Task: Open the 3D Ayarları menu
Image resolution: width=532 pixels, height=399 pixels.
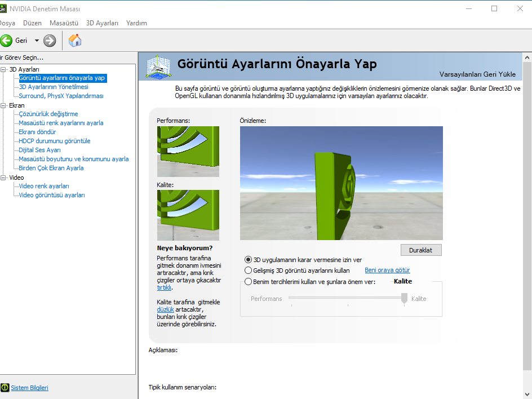Action: [102, 23]
